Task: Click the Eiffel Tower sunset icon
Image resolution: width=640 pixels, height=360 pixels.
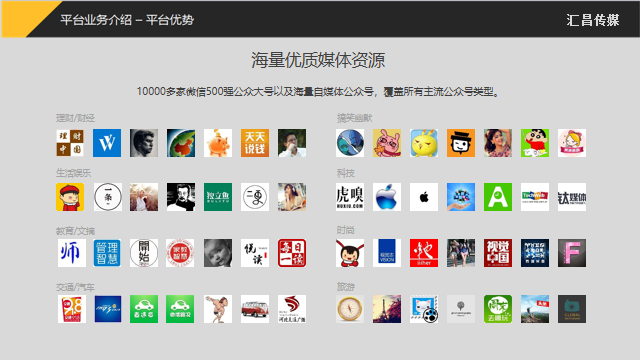Action: coord(387,309)
